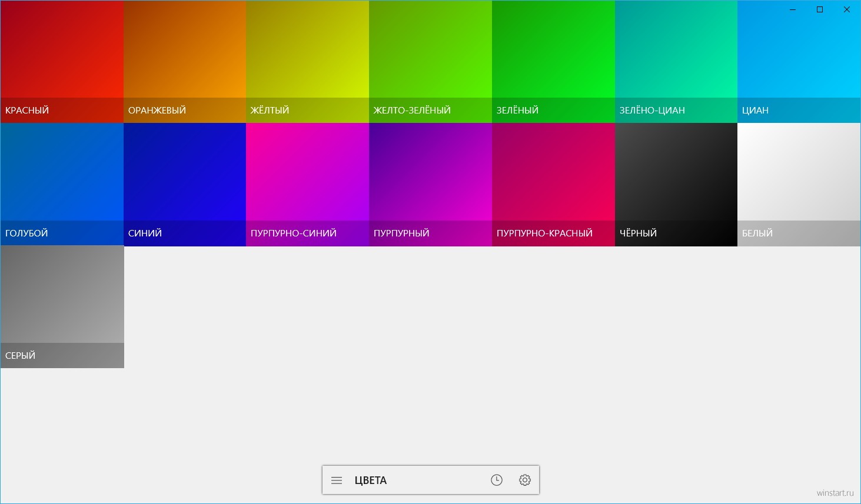Open the ГОЛУБОЙ color tile
The height and width of the screenshot is (504, 861).
(62, 184)
